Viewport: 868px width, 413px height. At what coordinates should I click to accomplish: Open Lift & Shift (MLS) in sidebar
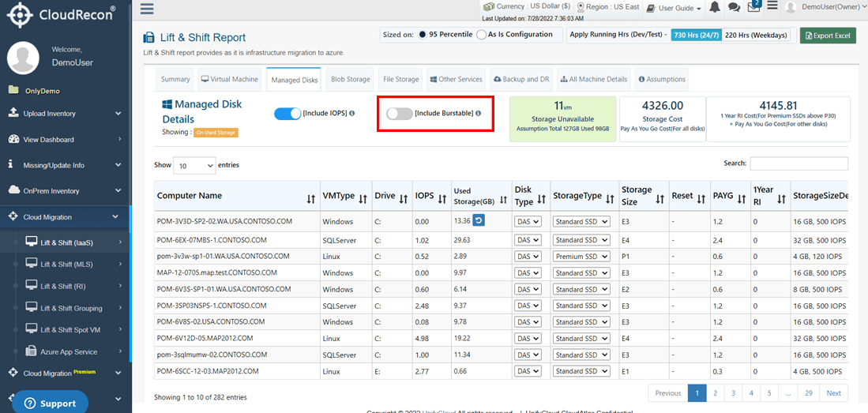[66, 264]
